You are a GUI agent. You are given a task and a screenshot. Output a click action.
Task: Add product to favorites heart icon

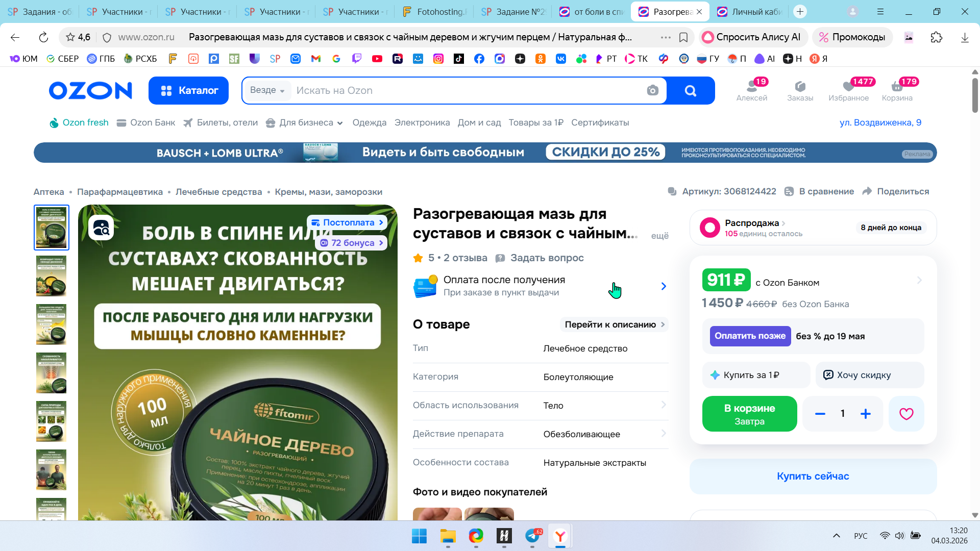tap(906, 414)
